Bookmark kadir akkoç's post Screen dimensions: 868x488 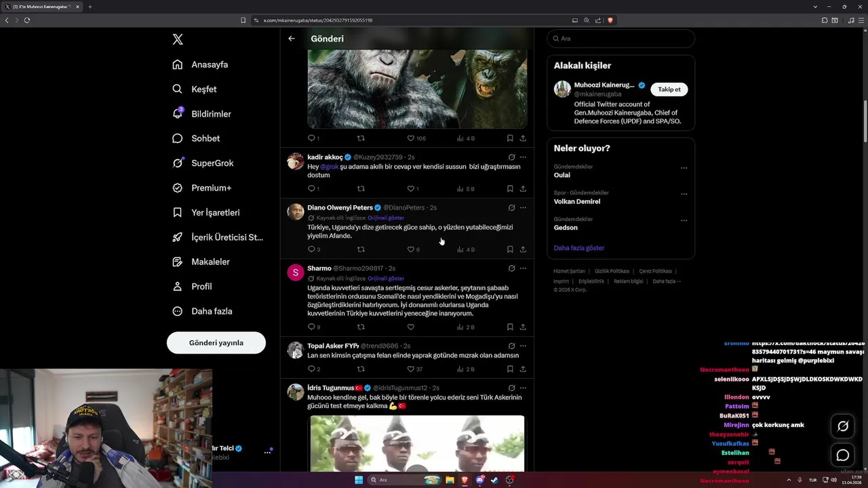pos(510,188)
